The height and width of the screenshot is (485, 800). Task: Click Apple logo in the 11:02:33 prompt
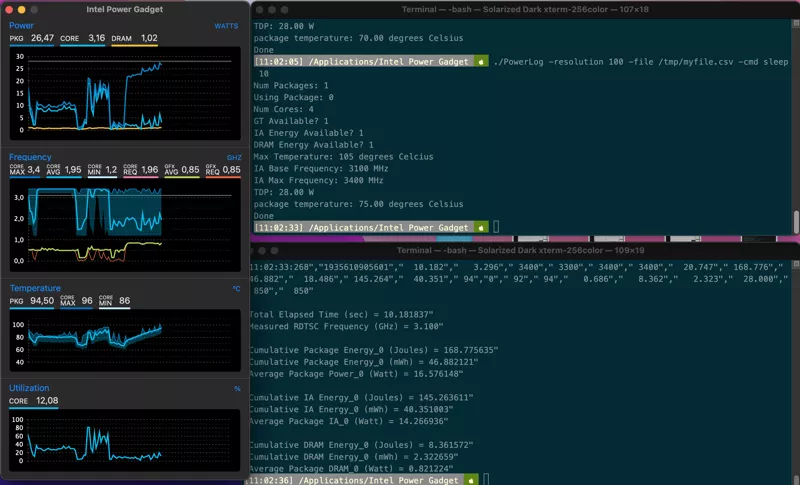point(481,227)
